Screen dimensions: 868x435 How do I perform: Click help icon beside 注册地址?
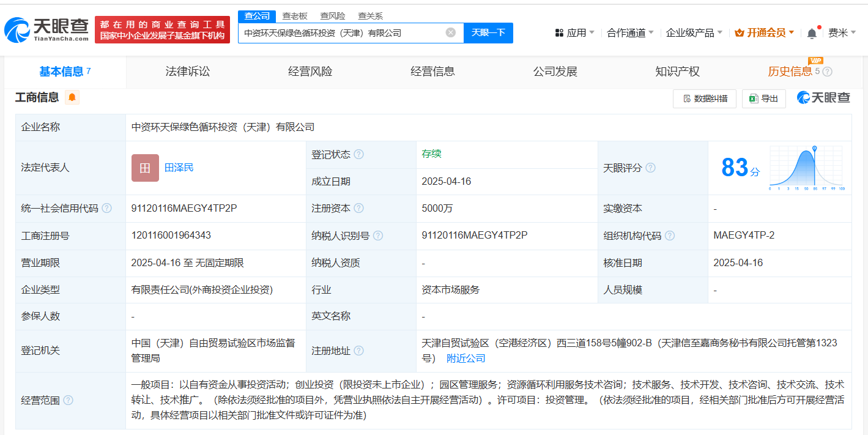(x=358, y=351)
